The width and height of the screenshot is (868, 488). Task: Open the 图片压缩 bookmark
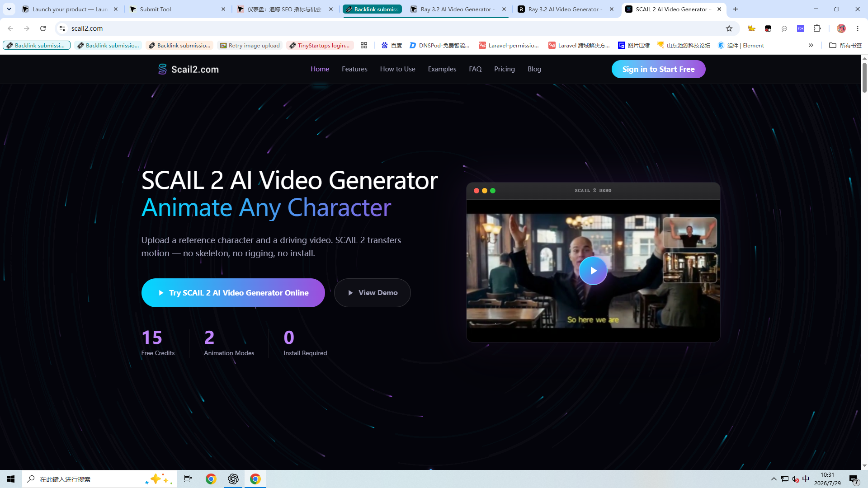point(634,45)
